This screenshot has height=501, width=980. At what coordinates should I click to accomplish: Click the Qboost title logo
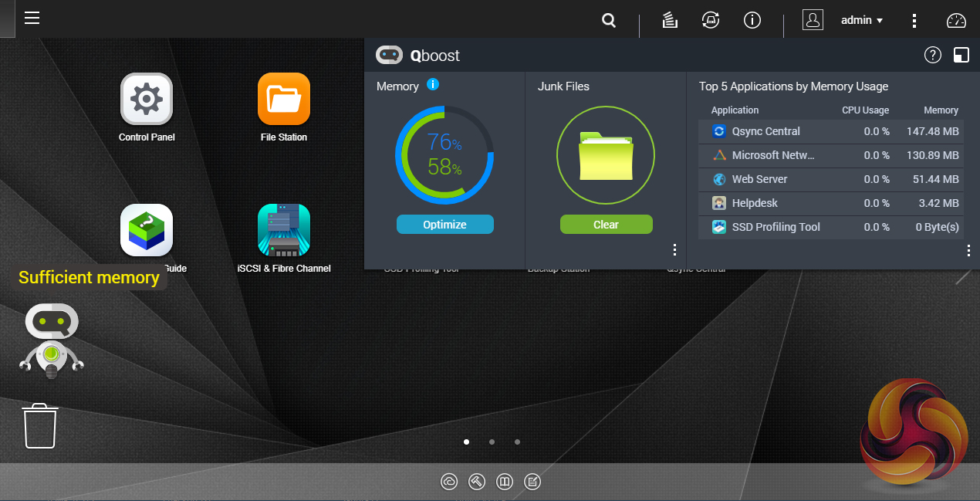coord(417,55)
